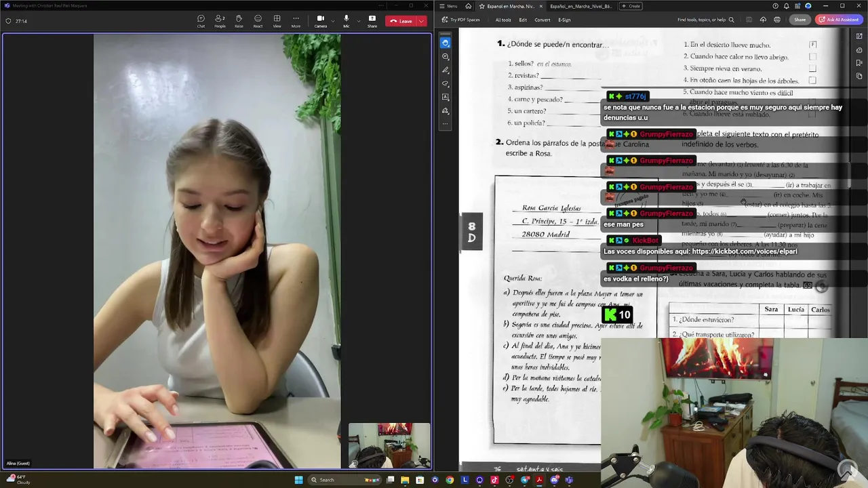Viewport: 868px width, 488px height.
Task: Open the Chat panel in Teams
Action: (x=201, y=21)
